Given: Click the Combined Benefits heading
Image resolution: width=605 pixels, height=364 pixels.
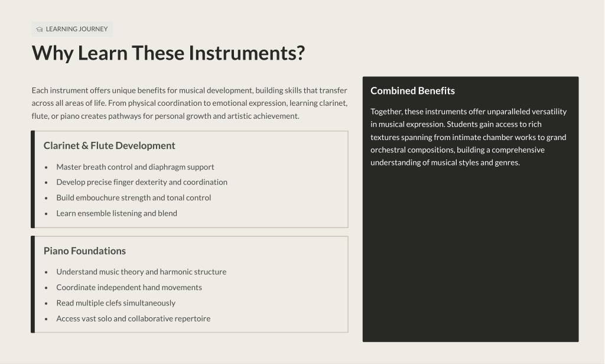Looking at the screenshot, I should (412, 91).
